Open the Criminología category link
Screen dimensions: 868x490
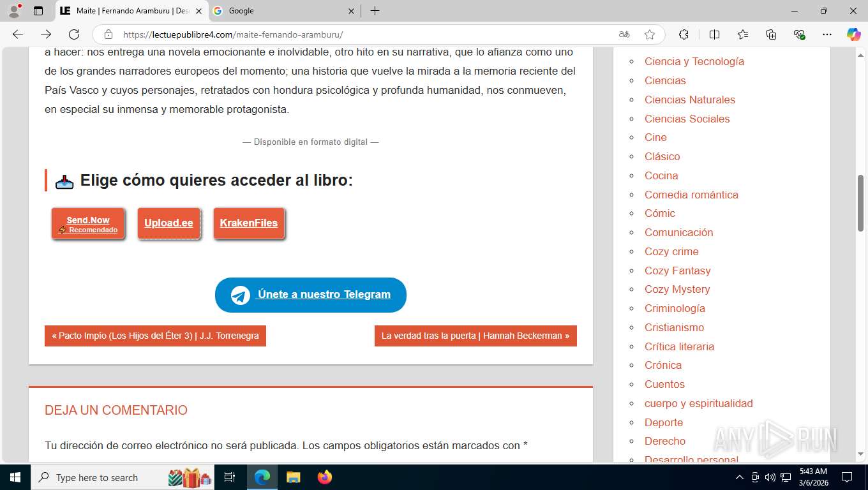tap(675, 308)
